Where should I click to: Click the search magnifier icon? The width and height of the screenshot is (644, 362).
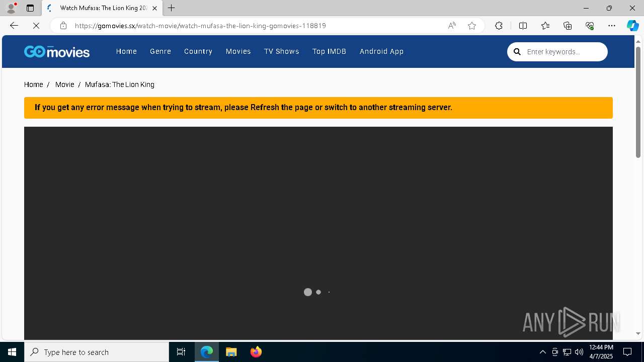[517, 52]
